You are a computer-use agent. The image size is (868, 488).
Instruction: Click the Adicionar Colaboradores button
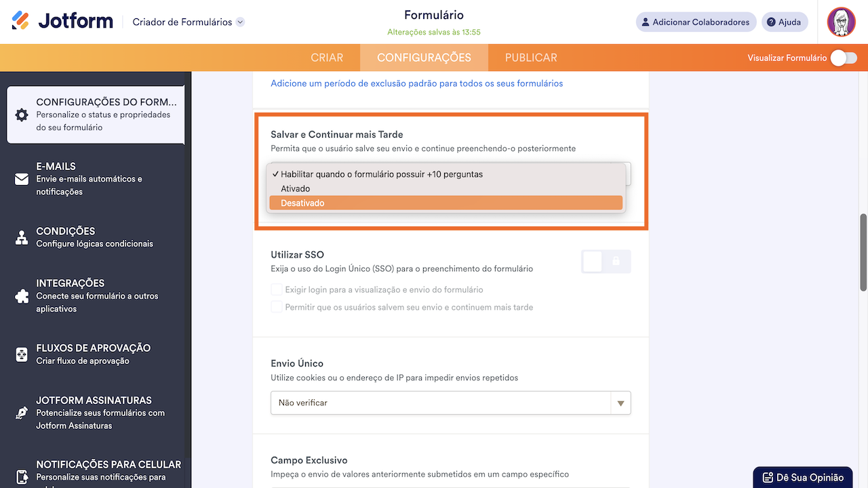point(696,22)
